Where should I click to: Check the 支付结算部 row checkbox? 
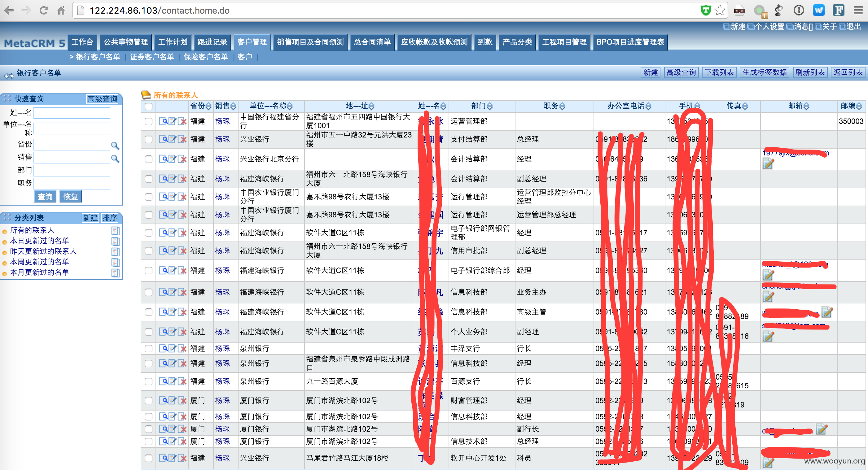[148, 139]
